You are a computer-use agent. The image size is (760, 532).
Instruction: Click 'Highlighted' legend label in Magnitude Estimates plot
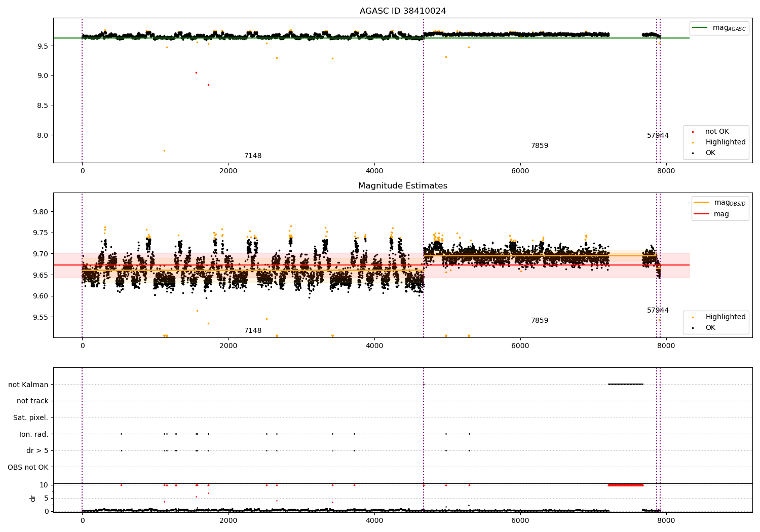point(726,317)
